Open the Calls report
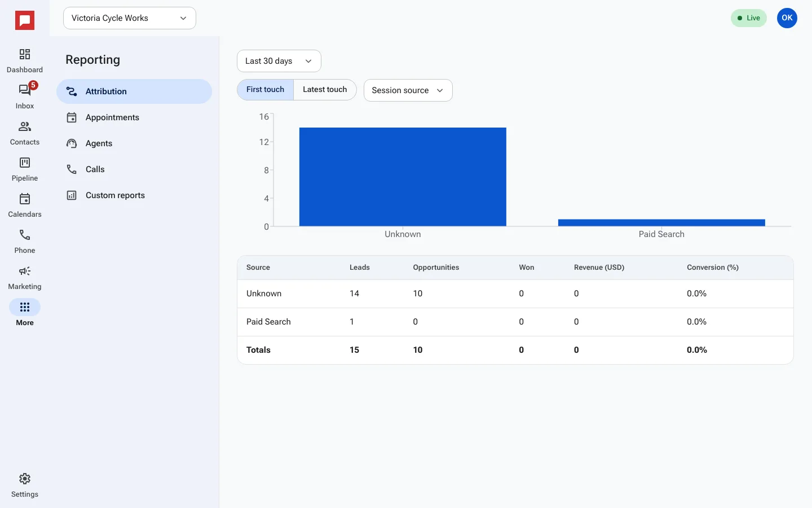The width and height of the screenshot is (812, 508). pyautogui.click(x=134, y=169)
